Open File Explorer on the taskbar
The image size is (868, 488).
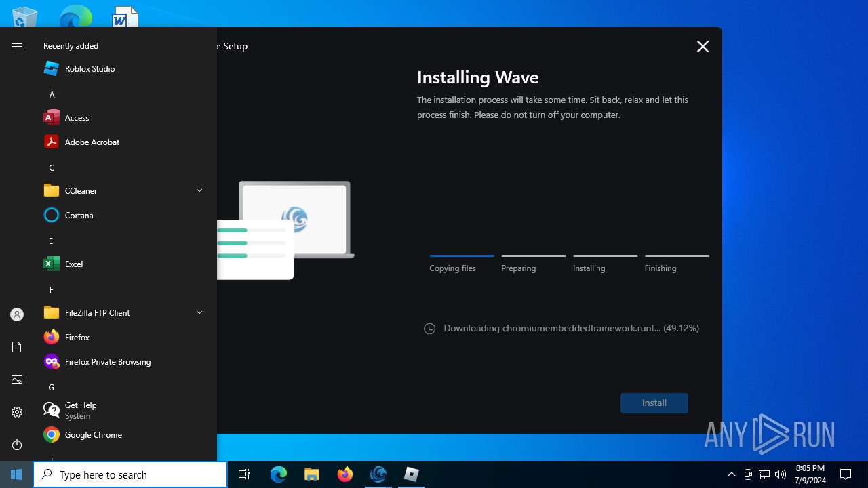click(312, 474)
